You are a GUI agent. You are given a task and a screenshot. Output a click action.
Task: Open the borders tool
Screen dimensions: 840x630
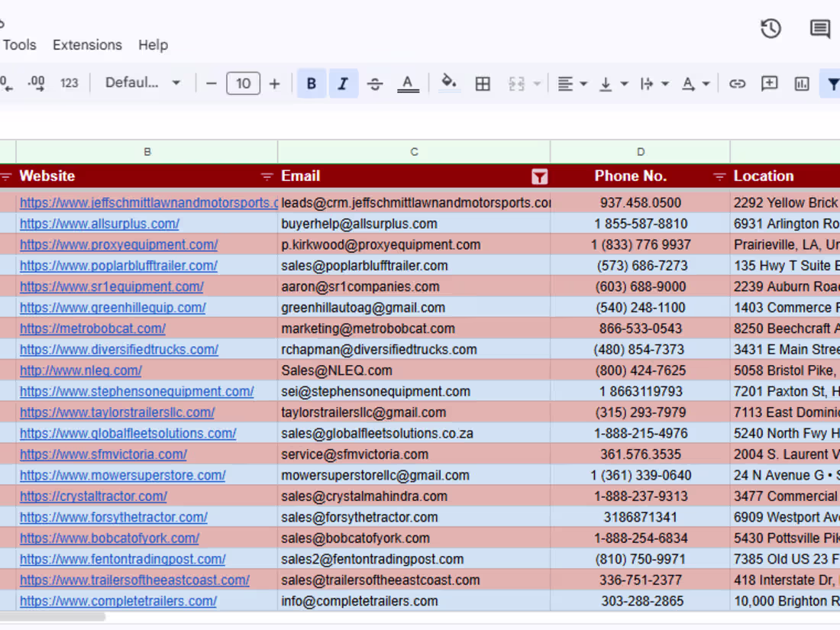pos(483,83)
